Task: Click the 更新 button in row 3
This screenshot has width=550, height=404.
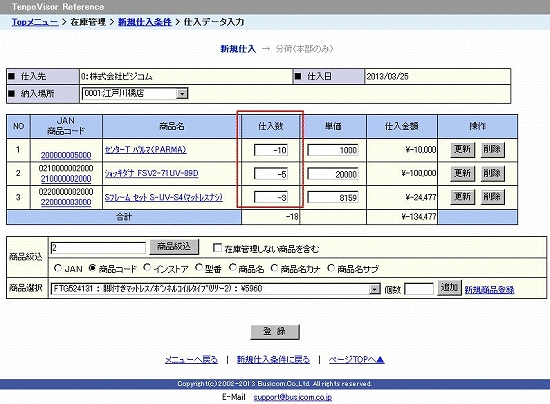Action: tap(462, 197)
